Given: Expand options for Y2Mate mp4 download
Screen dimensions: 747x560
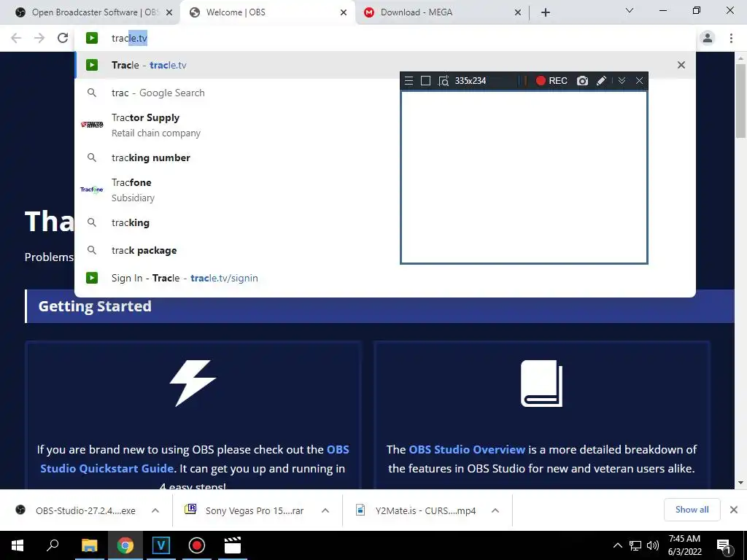Looking at the screenshot, I should tap(495, 510).
